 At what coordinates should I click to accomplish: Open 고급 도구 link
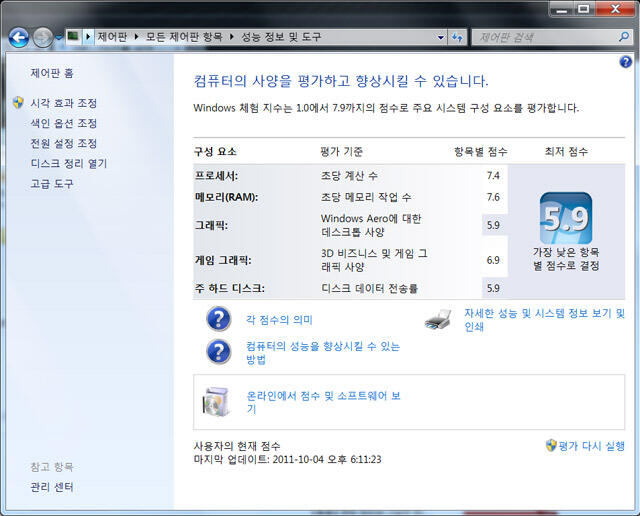coord(52,184)
